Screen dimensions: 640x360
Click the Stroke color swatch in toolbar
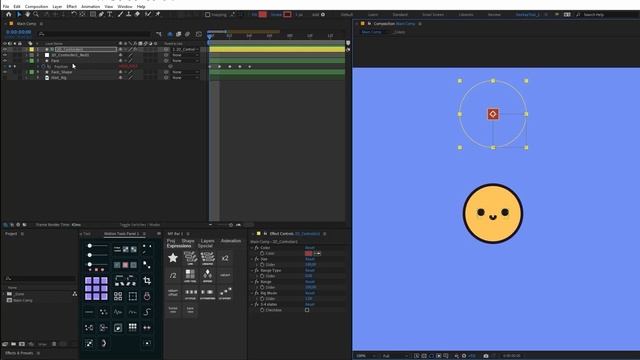pos(287,14)
